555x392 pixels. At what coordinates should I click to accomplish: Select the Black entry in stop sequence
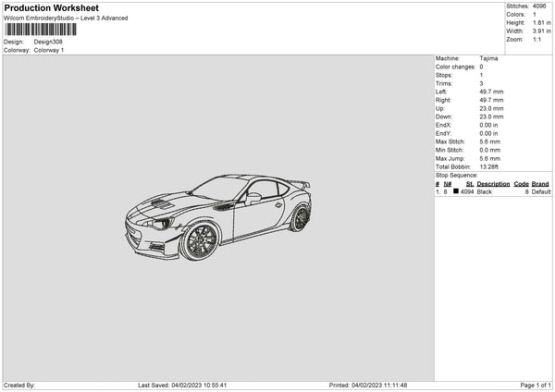pos(485,191)
